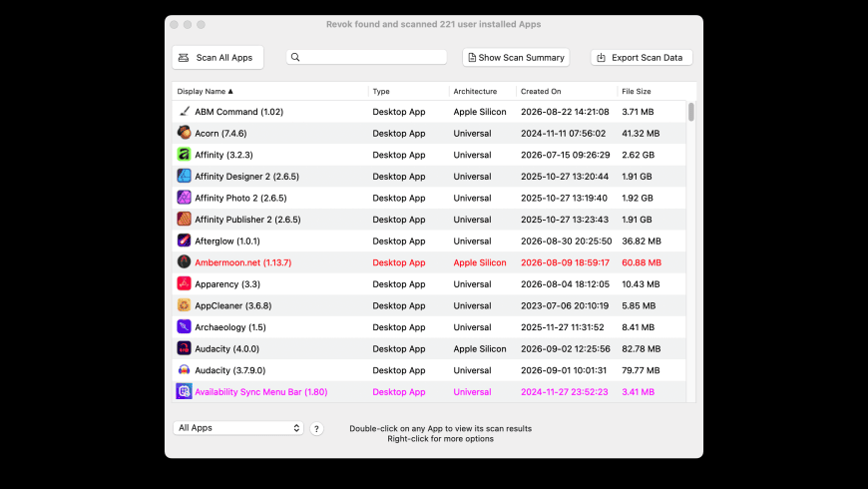Click the 60.88 MB file size cell

642,262
